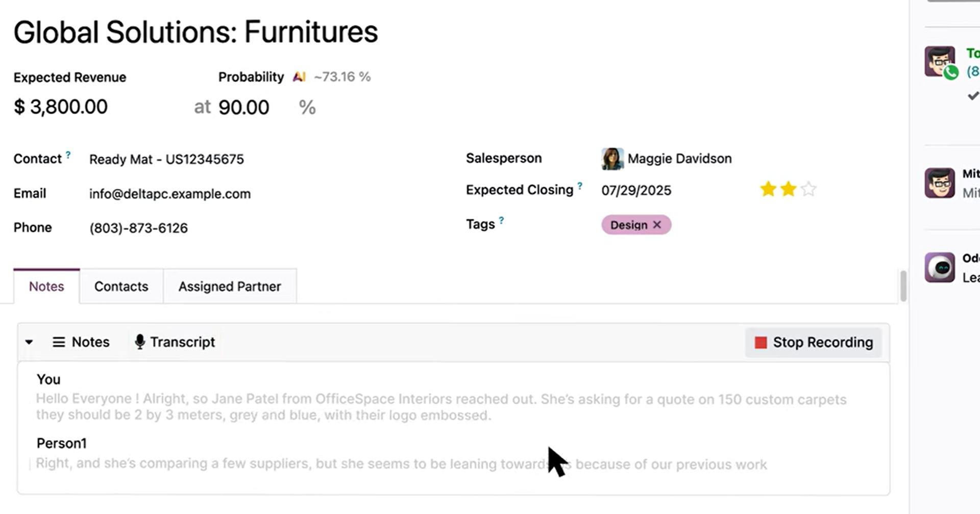This screenshot has width=980, height=514.
Task: Open the Assigned Partner tab
Action: 230,287
